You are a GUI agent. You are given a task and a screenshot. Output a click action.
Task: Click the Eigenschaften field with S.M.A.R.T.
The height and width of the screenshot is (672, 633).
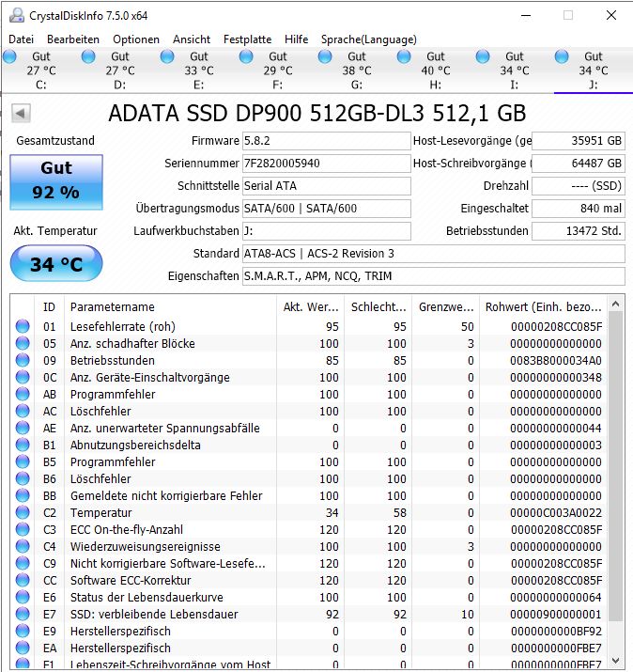[x=433, y=276]
